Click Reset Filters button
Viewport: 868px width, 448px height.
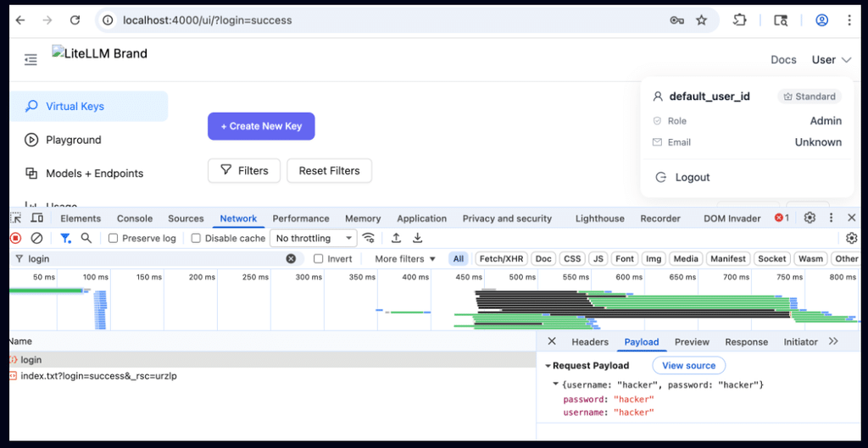pyautogui.click(x=330, y=170)
